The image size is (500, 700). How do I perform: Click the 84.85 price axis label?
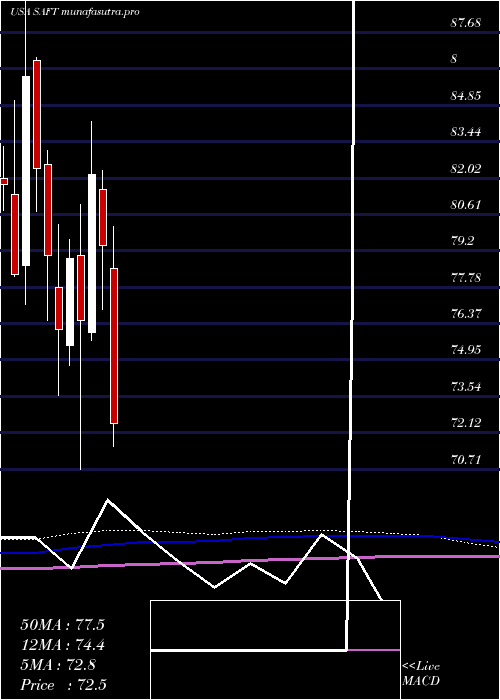tap(466, 96)
